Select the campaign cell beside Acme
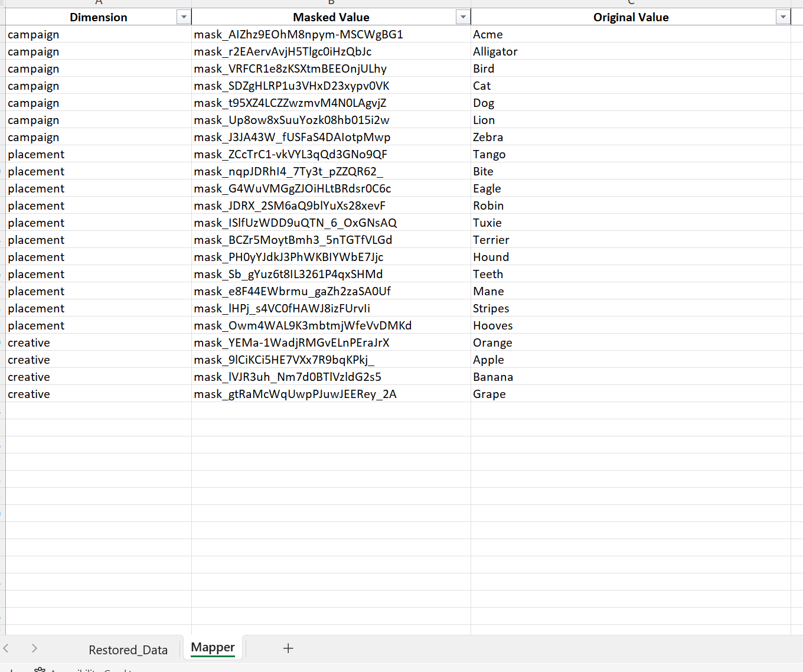The width and height of the screenshot is (803, 672). (x=99, y=34)
